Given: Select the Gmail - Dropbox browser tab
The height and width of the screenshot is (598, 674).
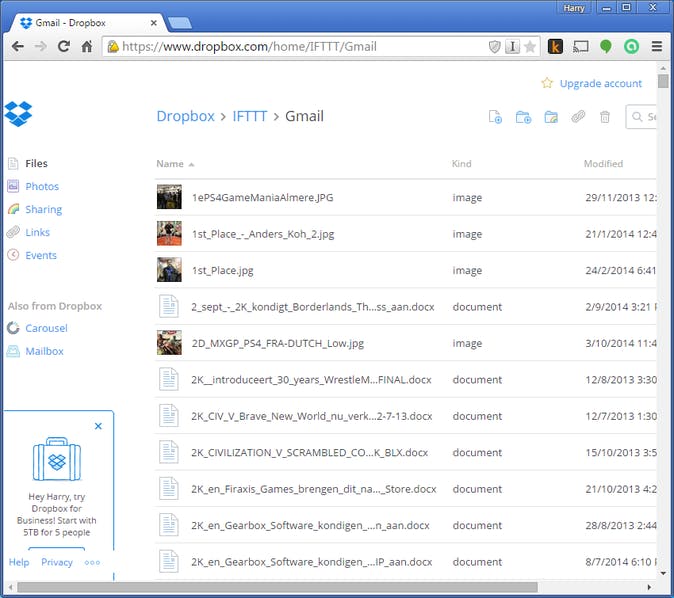Looking at the screenshot, I should click(86, 23).
